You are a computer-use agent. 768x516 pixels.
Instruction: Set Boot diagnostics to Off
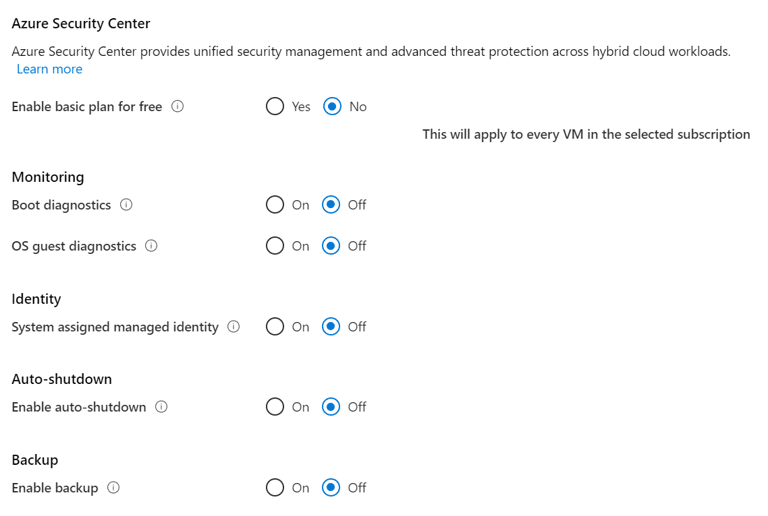[x=332, y=205]
